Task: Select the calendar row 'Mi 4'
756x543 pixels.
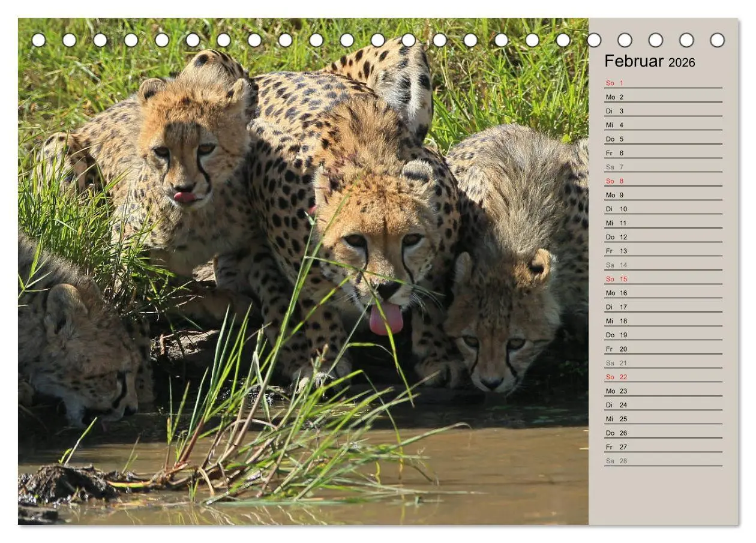Action: click(663, 125)
